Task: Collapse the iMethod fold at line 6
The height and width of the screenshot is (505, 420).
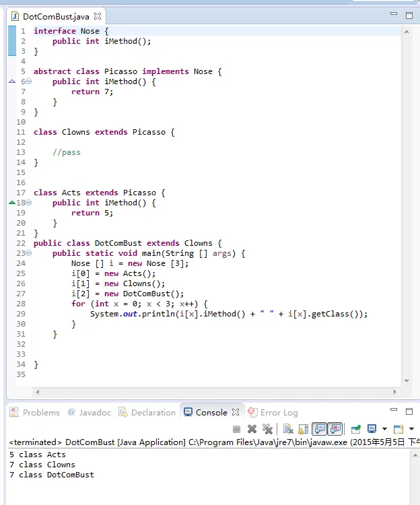Action: (x=28, y=81)
